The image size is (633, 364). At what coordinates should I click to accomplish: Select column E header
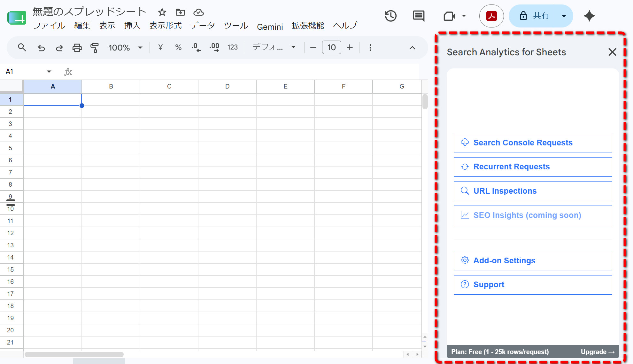(285, 86)
